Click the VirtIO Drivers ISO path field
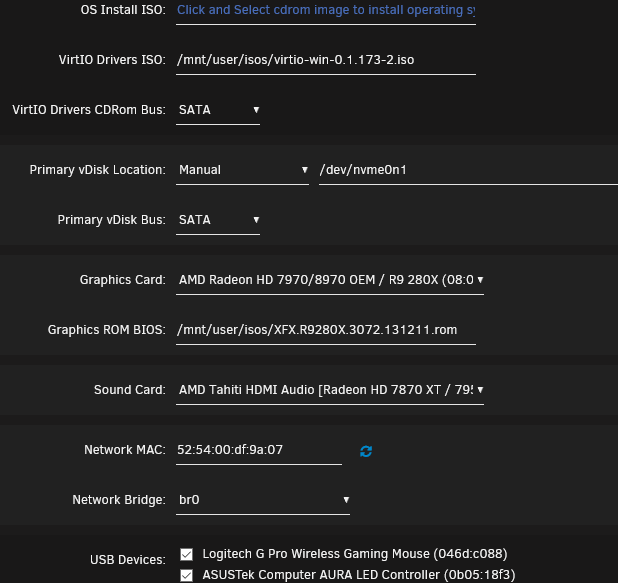This screenshot has height=583, width=618. point(326,60)
